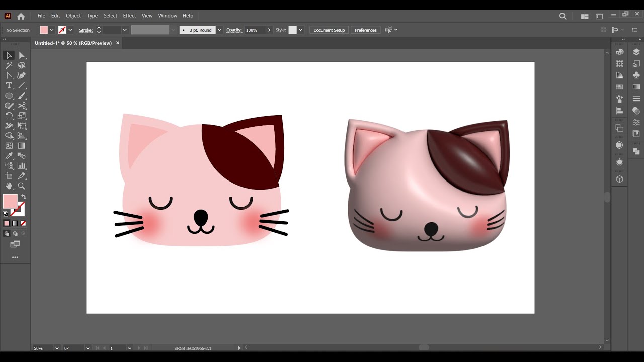Open stroke weight dropdown
Viewport: 644px width, 362px height.
125,30
